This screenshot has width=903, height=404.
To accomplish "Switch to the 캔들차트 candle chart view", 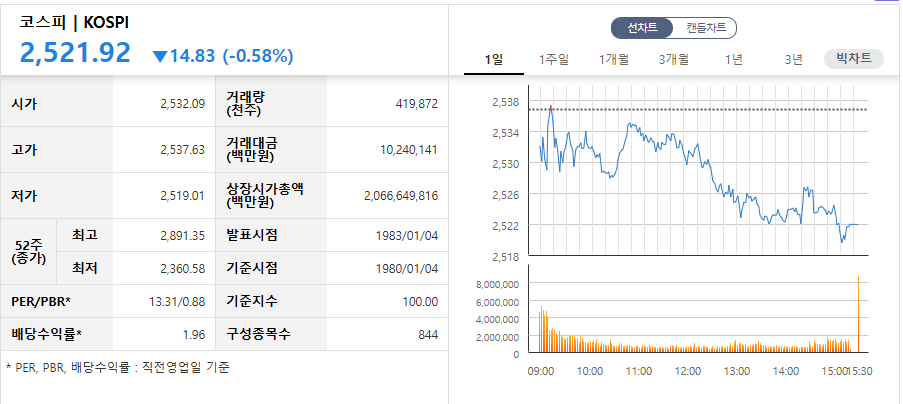I will coord(706,28).
